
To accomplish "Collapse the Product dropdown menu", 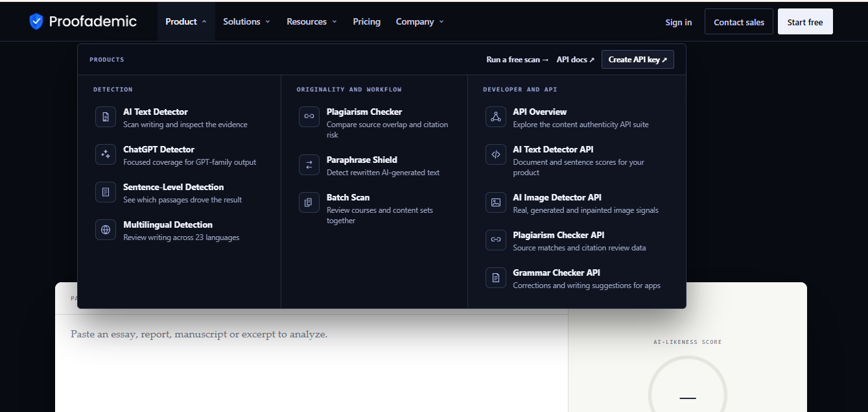I will 186,21.
